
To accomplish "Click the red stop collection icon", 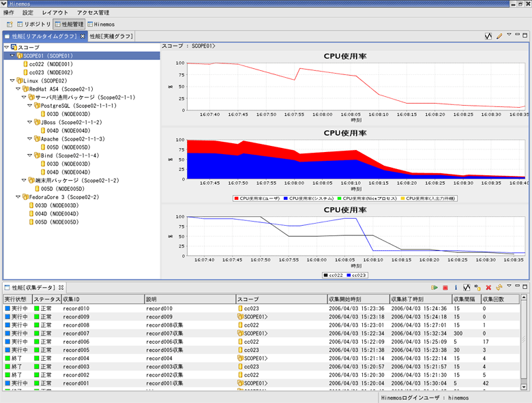I will (445, 288).
